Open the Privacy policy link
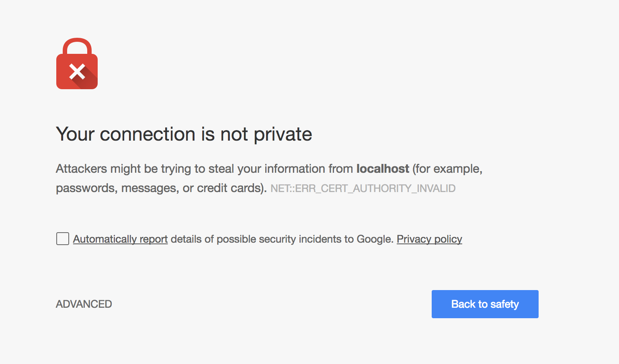 point(429,239)
